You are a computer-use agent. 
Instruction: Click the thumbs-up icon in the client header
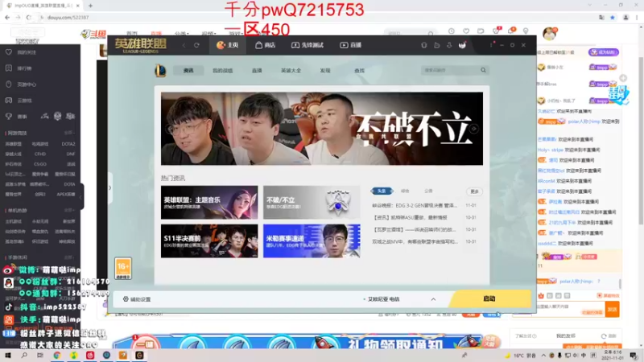[436, 45]
